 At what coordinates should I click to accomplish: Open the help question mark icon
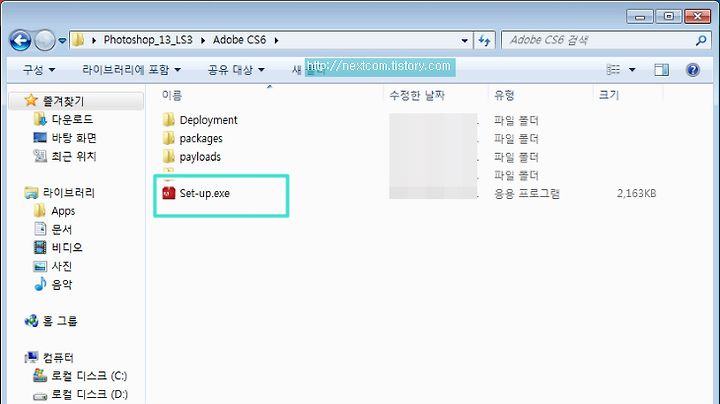point(692,70)
